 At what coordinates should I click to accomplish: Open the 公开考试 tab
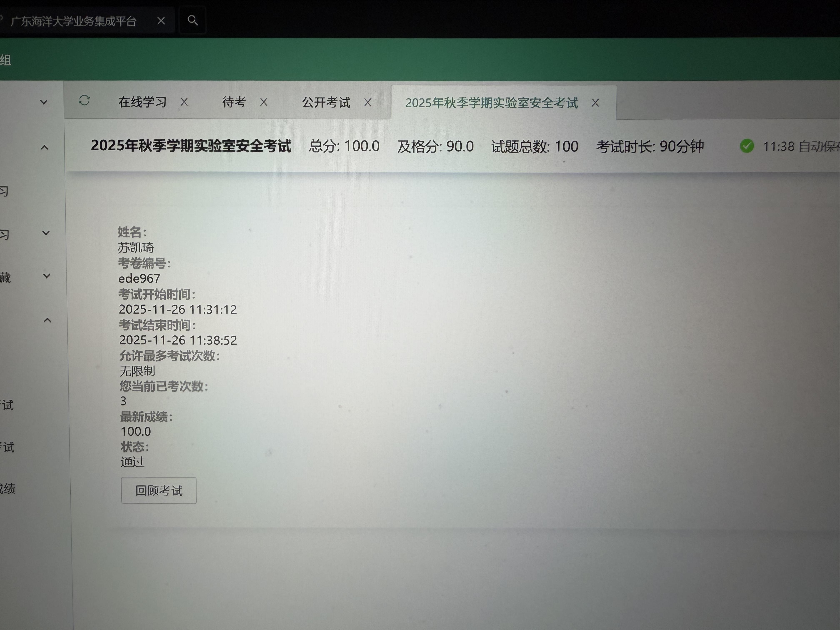tap(326, 102)
